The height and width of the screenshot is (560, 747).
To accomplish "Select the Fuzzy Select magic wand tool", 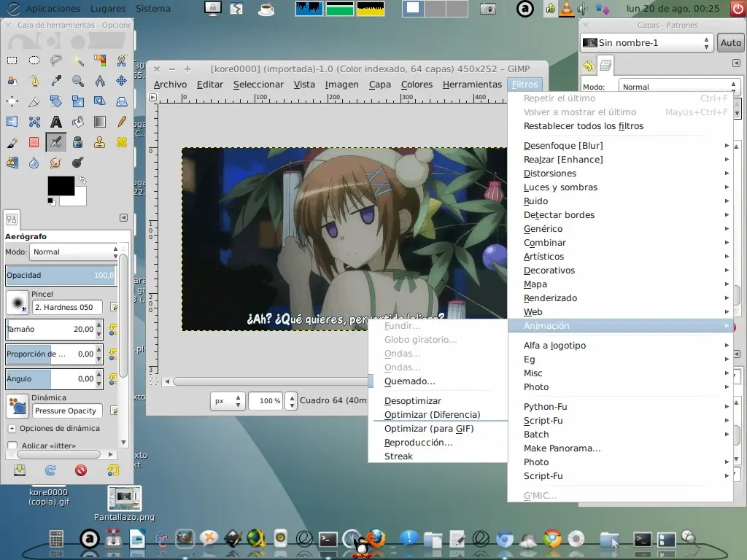I will 78,61.
